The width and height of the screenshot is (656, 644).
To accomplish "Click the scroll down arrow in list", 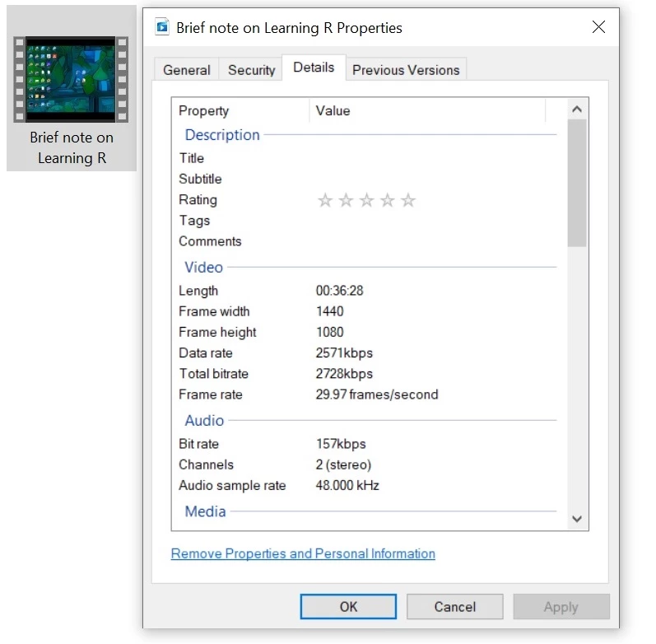I will (577, 519).
